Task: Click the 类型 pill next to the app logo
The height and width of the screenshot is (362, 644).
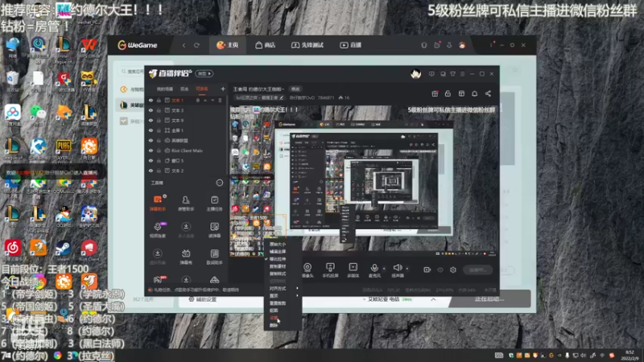Action: (x=204, y=73)
